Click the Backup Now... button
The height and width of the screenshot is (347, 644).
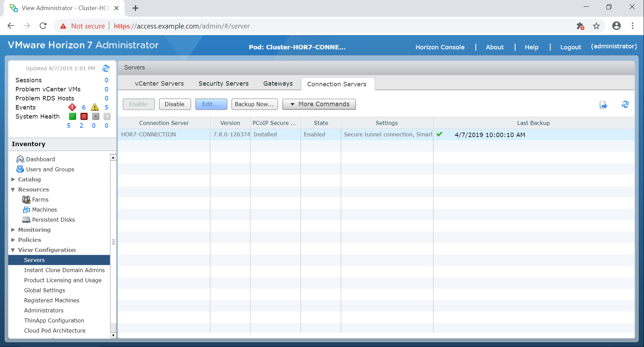pyautogui.click(x=255, y=104)
